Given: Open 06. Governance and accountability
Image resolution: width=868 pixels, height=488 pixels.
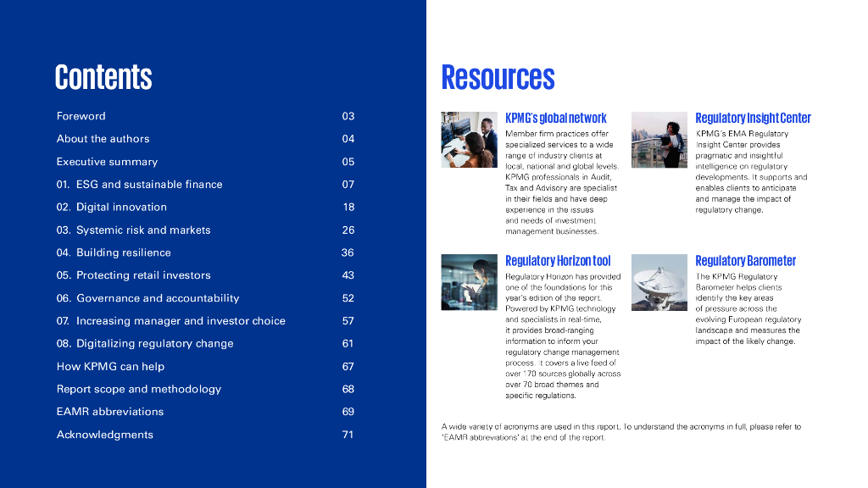Looking at the screenshot, I should 147,298.
